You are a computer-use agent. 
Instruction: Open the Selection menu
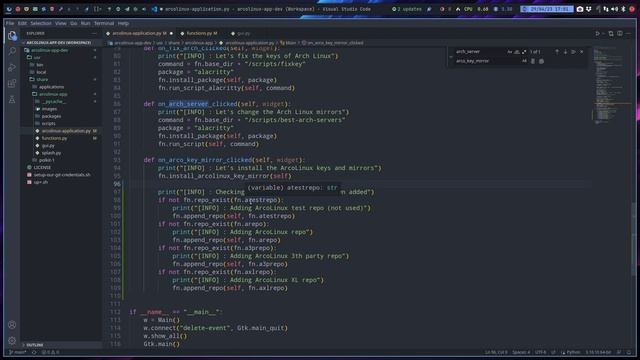pyautogui.click(x=41, y=23)
